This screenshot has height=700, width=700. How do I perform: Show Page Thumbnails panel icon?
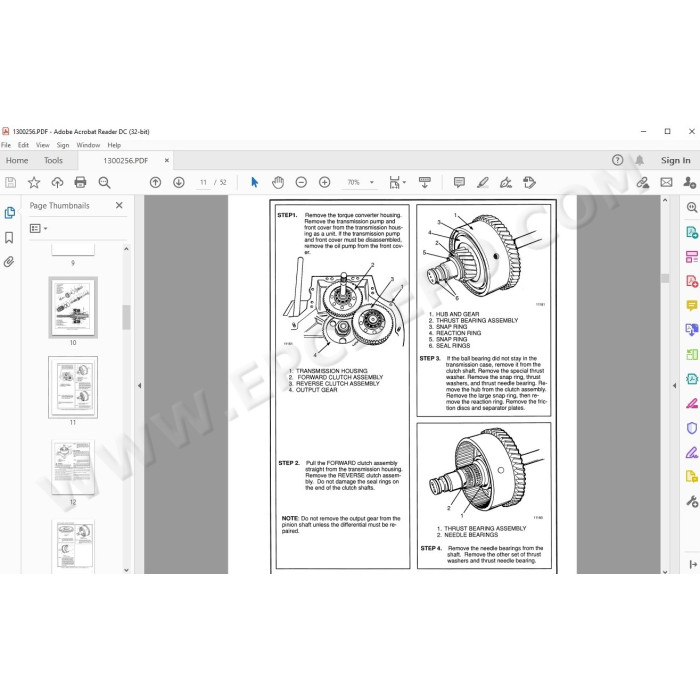(10, 212)
